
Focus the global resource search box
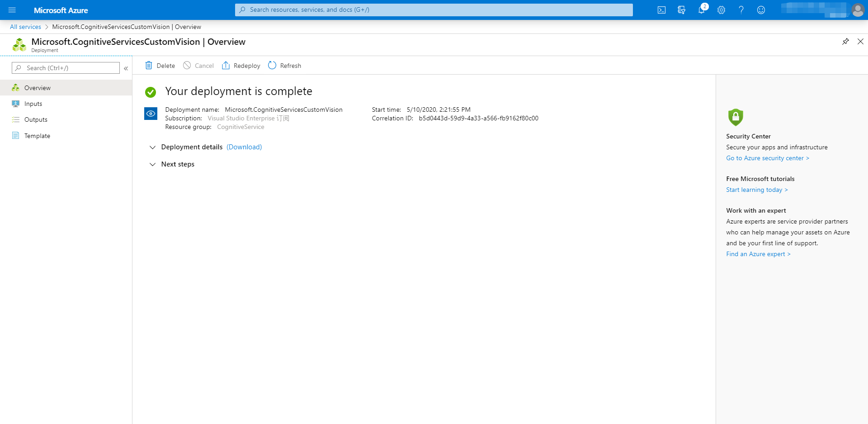(434, 10)
